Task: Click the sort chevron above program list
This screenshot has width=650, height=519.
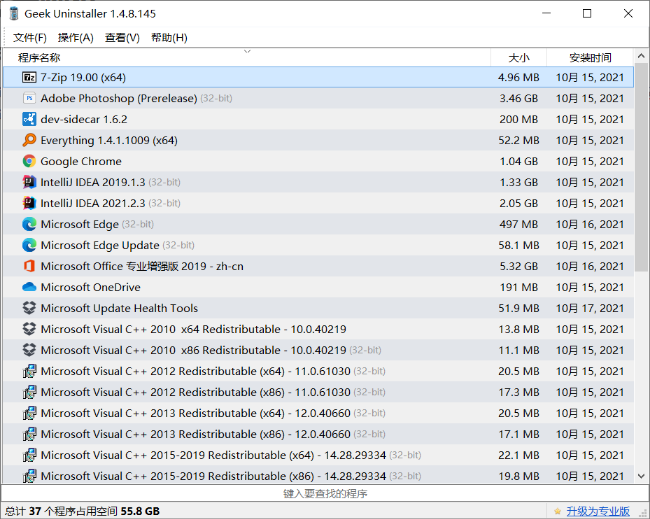Action: (x=247, y=51)
